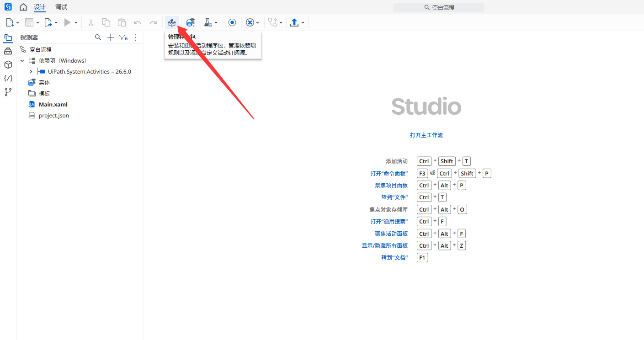
Task: Click the plus icon in explorer header
Action: [x=110, y=37]
